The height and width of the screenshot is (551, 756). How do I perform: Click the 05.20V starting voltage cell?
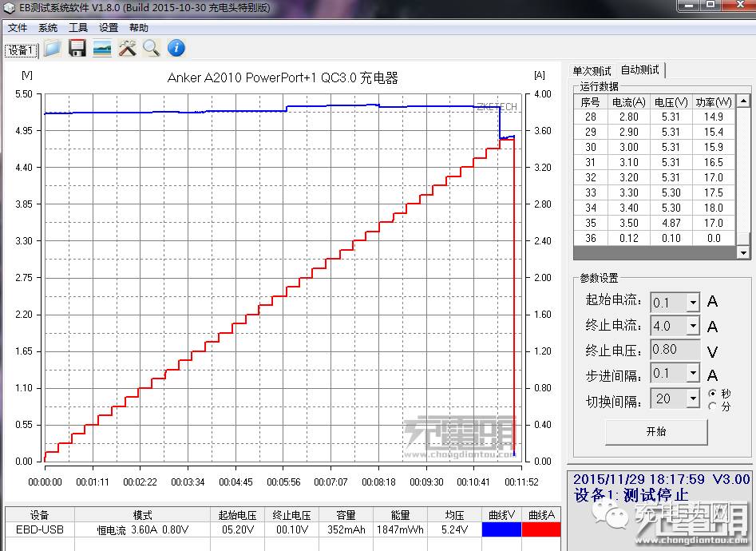238,529
